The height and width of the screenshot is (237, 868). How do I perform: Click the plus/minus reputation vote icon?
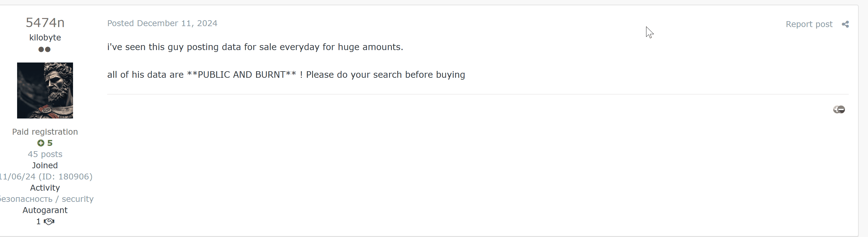click(839, 109)
